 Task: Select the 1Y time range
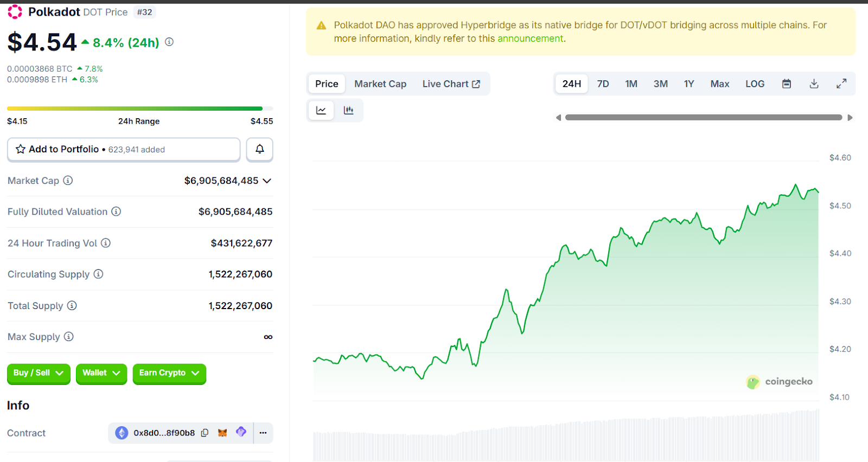pos(688,84)
